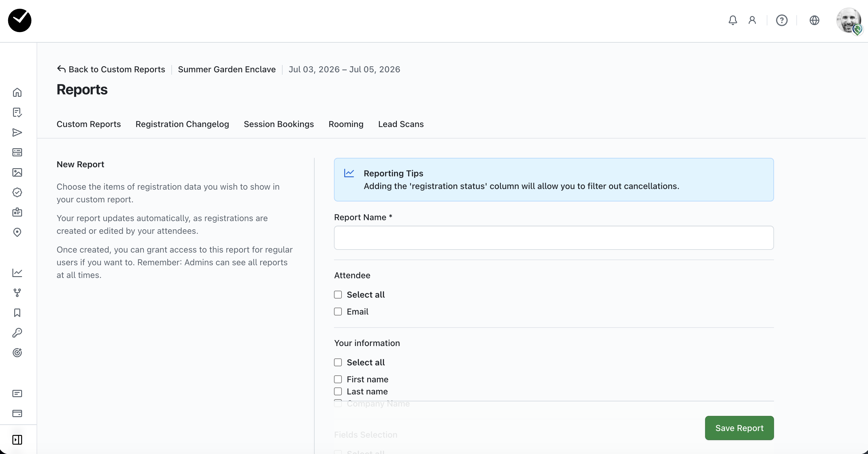Click the location pin sidebar icon
This screenshot has height=454, width=868.
(17, 232)
